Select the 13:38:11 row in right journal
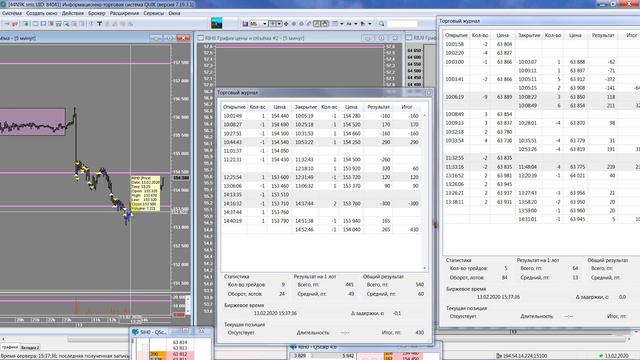 tap(542, 202)
